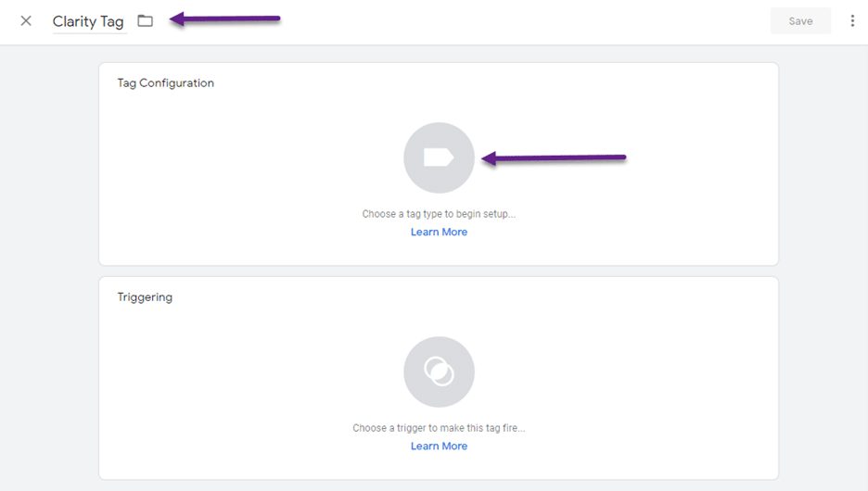Edit the Clarity Tag name field
This screenshot has height=491, width=868.
pyautogui.click(x=88, y=21)
